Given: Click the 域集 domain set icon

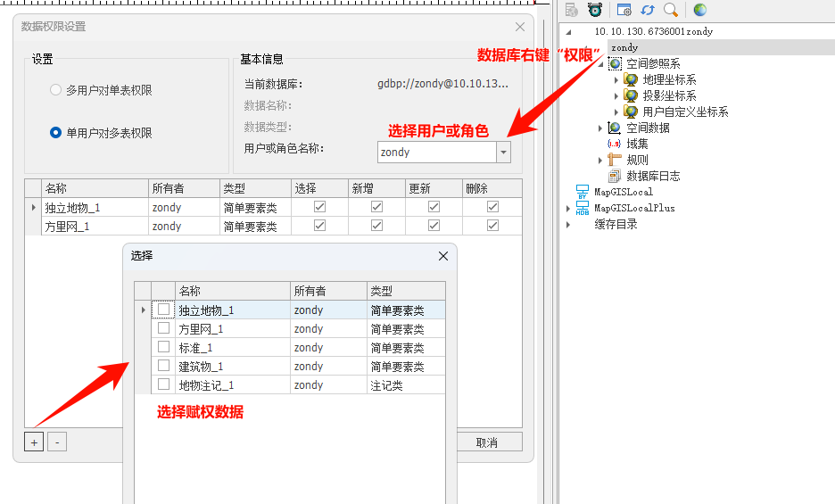Looking at the screenshot, I should click(614, 144).
